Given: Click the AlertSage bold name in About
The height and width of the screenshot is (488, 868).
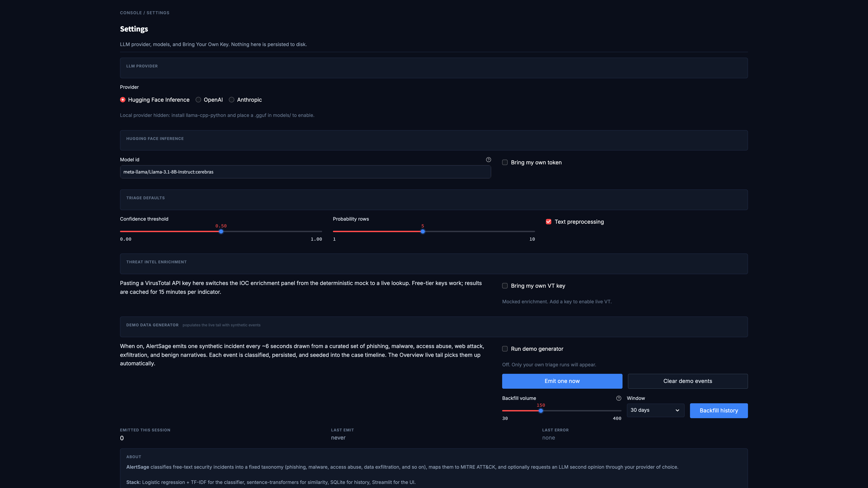Looking at the screenshot, I should (137, 467).
